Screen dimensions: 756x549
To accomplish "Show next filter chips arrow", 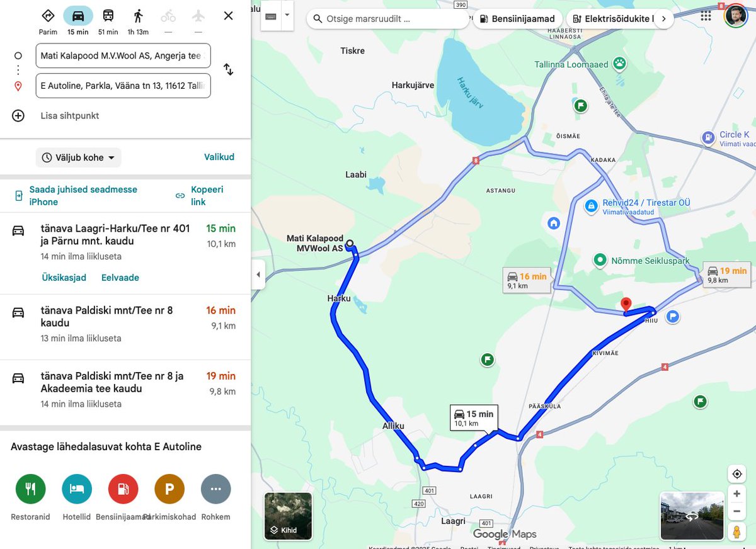I will click(x=663, y=19).
